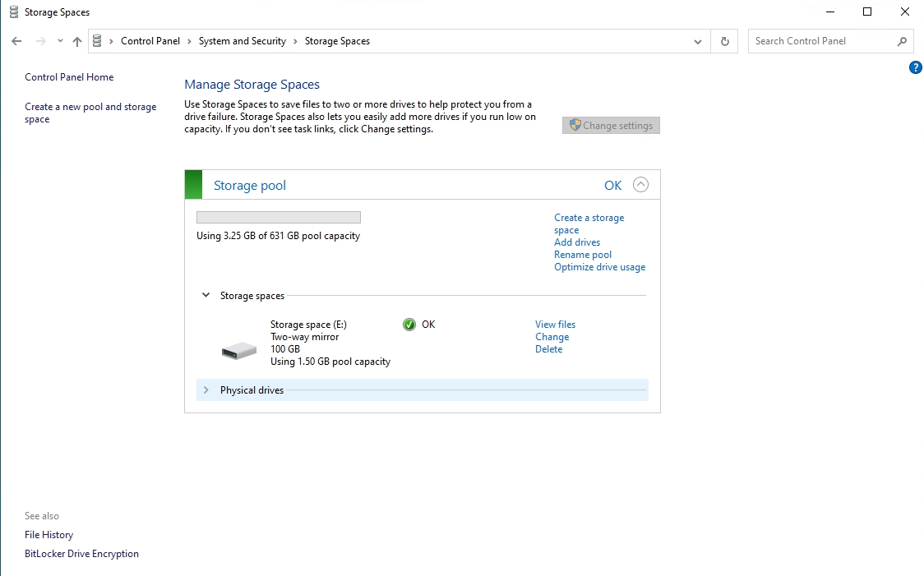Click the back navigation arrow
This screenshot has width=924, height=576.
(x=16, y=40)
